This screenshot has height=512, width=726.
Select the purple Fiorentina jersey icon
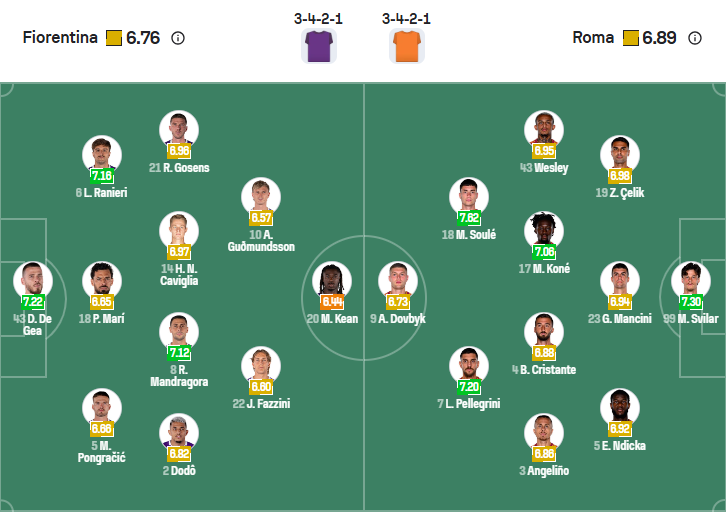click(319, 46)
